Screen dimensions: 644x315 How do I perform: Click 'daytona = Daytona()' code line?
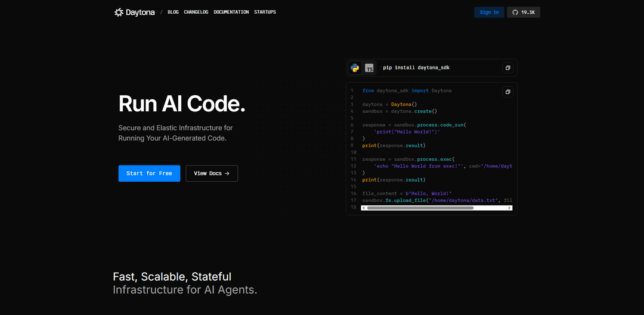[x=389, y=104]
